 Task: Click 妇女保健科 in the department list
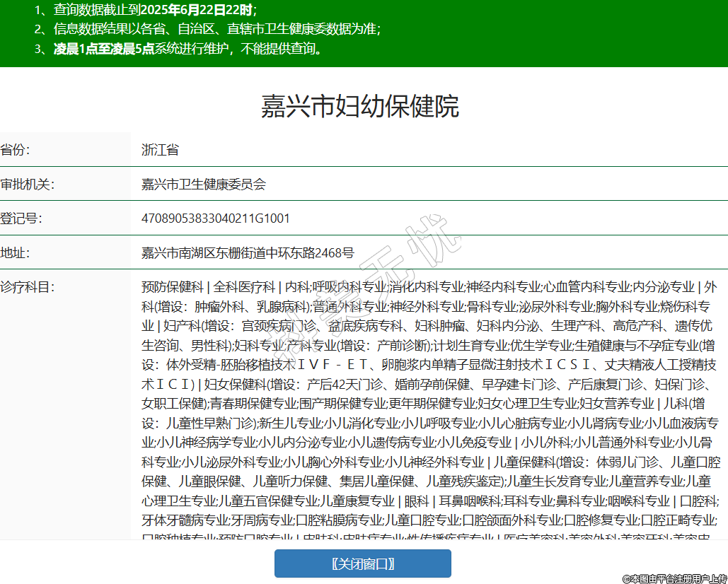232,385
